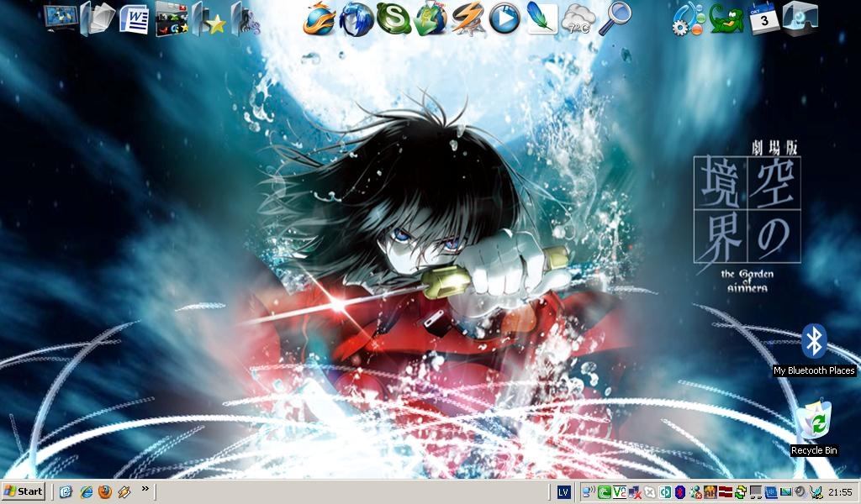861x504 pixels.
Task: Click the 7°C weather widget
Action: tap(578, 20)
